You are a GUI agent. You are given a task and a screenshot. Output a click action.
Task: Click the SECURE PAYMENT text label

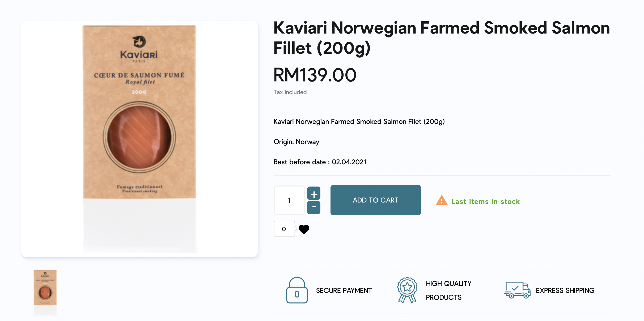click(344, 290)
